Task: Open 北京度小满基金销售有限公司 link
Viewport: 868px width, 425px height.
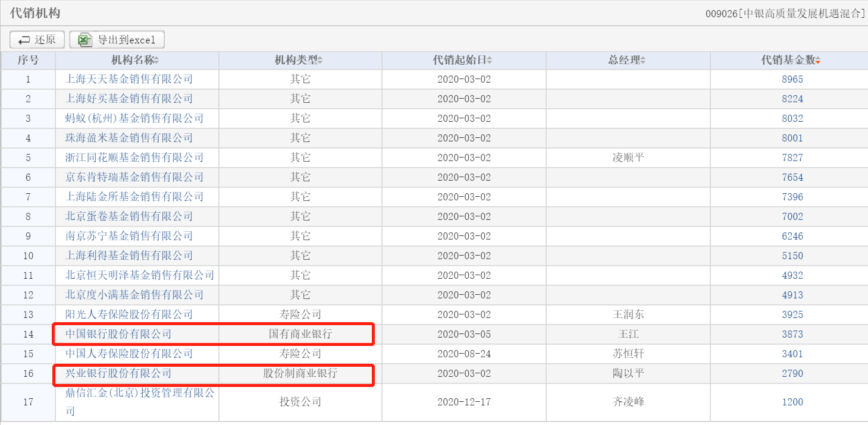Action: 134,295
